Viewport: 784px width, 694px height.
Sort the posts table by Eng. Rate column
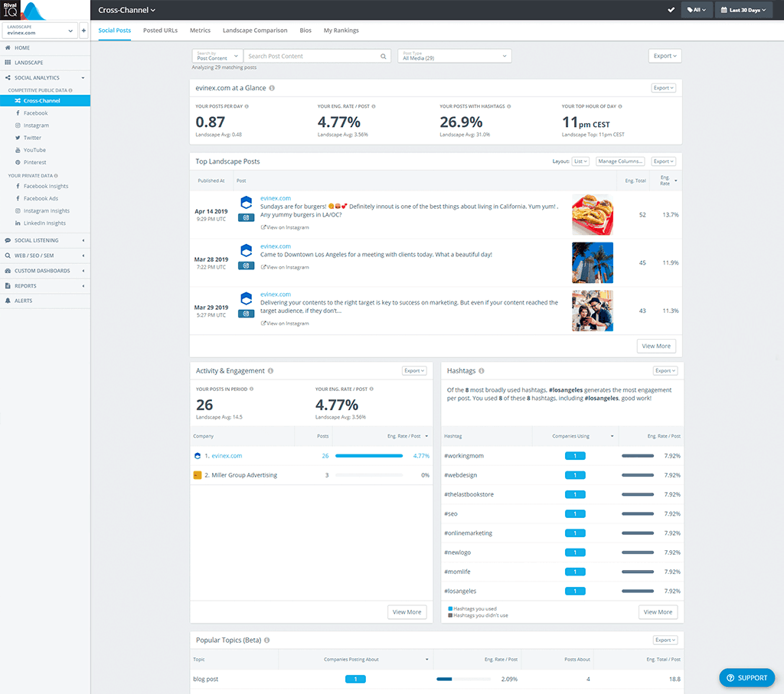point(668,181)
